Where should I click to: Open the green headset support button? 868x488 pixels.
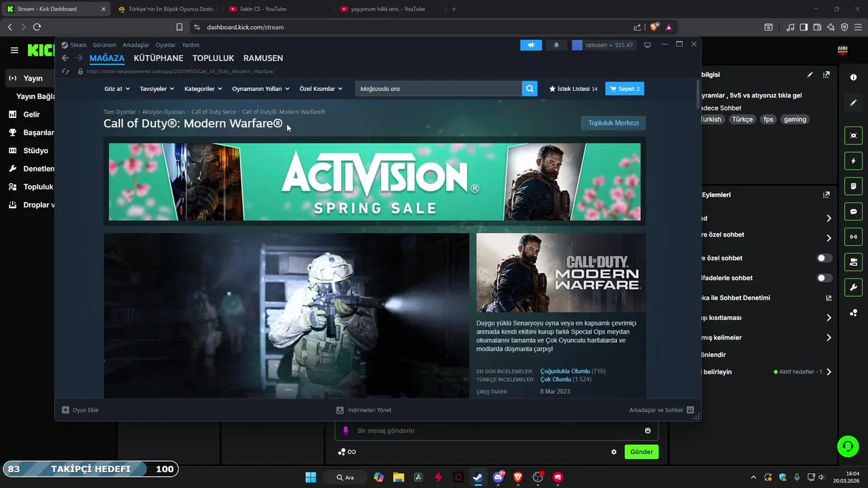pyautogui.click(x=848, y=446)
